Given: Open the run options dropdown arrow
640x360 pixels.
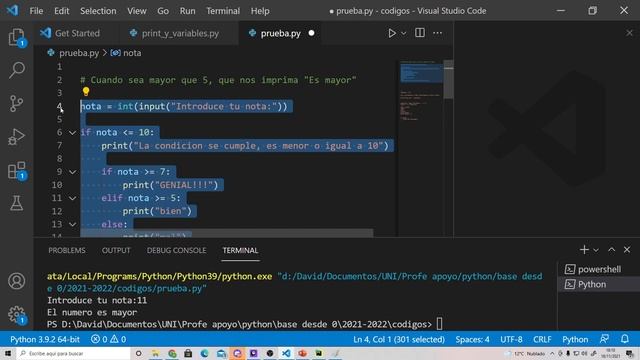Looking at the screenshot, I should [x=403, y=33].
